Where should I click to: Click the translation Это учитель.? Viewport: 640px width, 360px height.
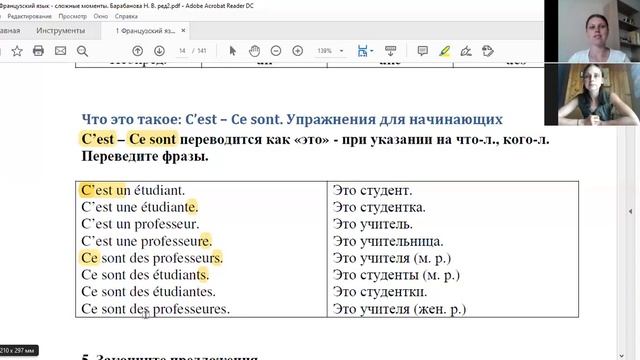tap(373, 224)
